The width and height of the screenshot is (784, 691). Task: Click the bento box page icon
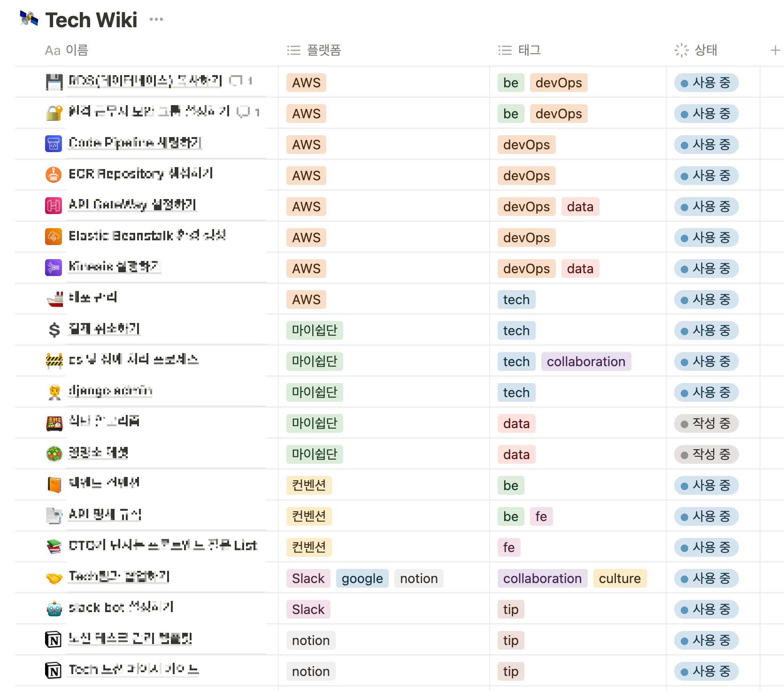pos(54,423)
